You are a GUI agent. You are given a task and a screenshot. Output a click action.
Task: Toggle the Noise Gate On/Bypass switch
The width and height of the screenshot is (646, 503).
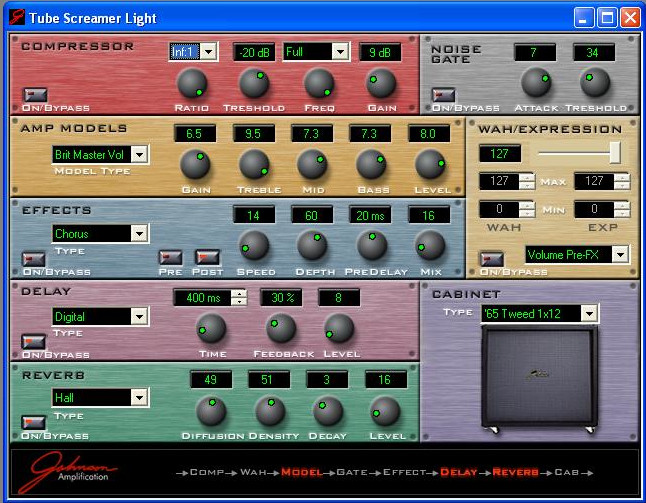(444, 95)
